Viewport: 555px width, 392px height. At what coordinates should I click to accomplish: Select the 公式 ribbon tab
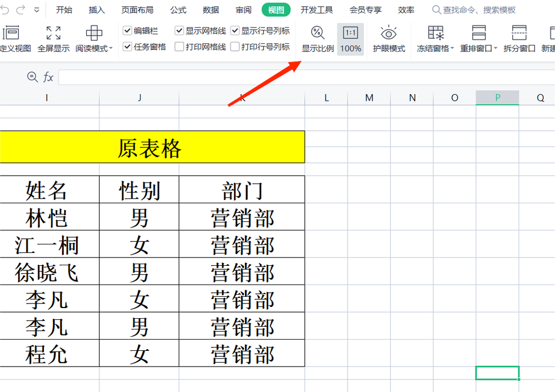178,10
